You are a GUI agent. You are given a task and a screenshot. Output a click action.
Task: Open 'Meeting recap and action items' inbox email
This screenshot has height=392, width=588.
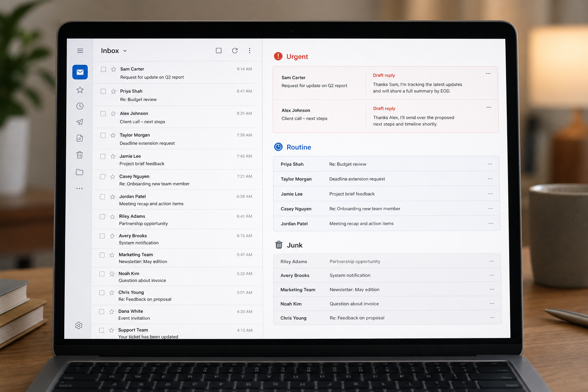(177, 200)
